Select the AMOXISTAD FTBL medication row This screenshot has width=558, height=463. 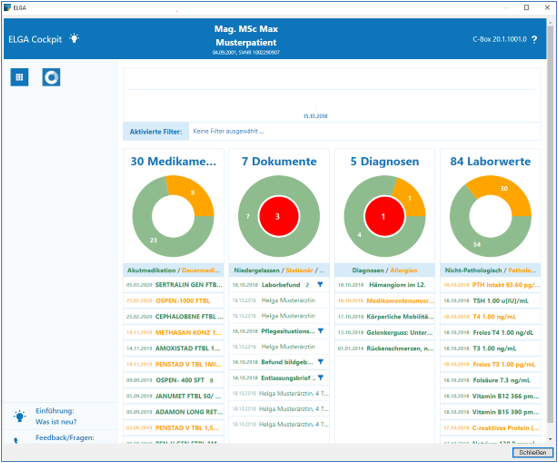[x=174, y=348]
